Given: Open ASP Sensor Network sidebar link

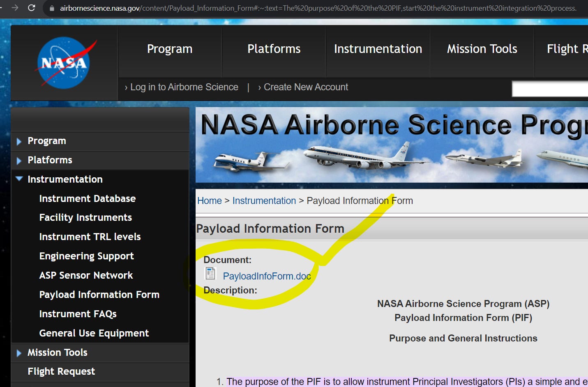Looking at the screenshot, I should coord(86,275).
